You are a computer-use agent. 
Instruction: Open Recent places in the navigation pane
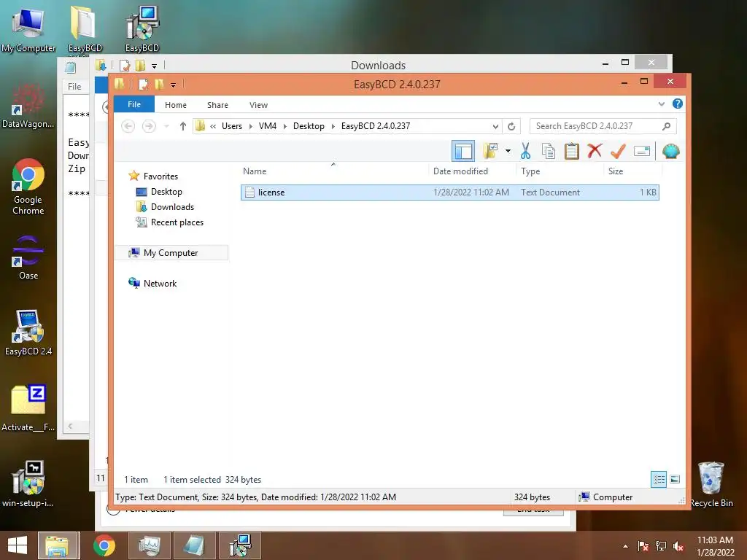click(x=177, y=222)
